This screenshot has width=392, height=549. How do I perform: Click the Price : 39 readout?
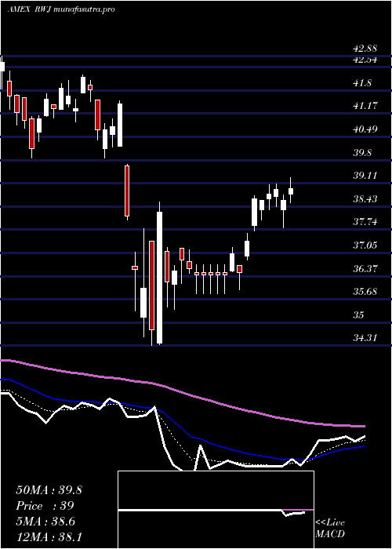[45, 506]
